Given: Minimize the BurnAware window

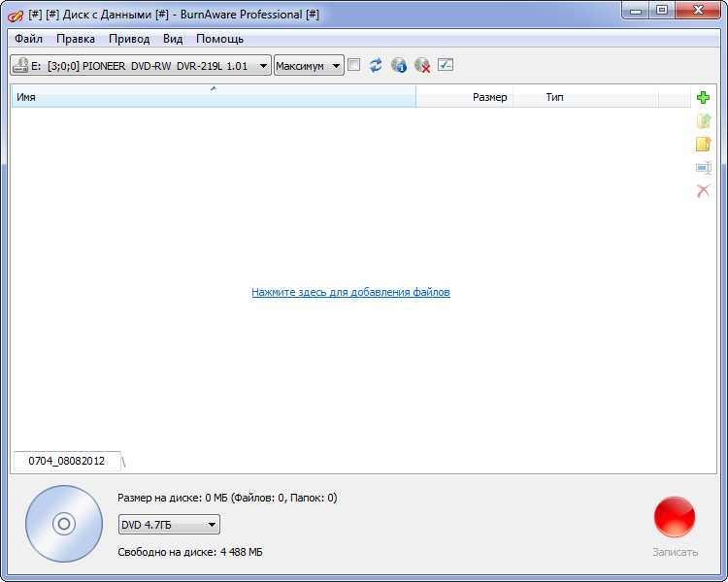Looking at the screenshot, I should [x=635, y=11].
